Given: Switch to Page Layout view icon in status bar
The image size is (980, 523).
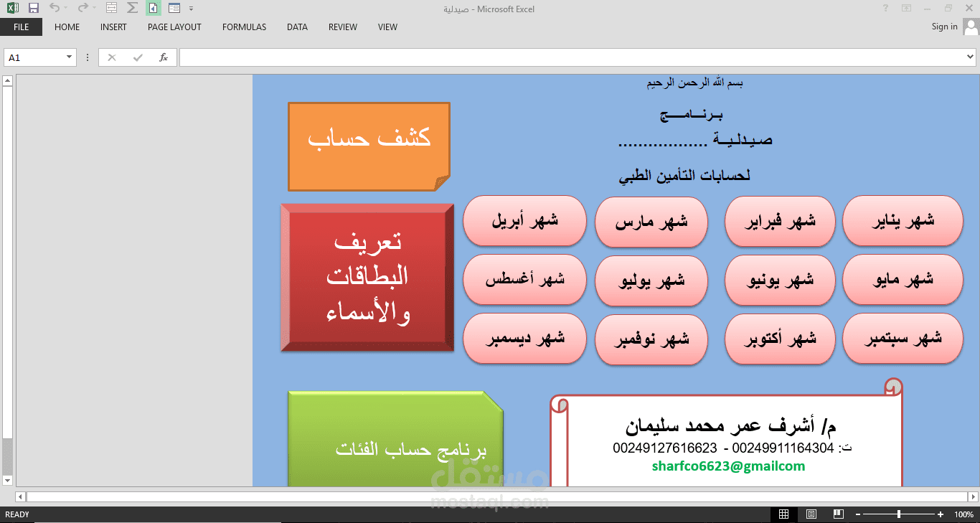Looking at the screenshot, I should tap(811, 514).
